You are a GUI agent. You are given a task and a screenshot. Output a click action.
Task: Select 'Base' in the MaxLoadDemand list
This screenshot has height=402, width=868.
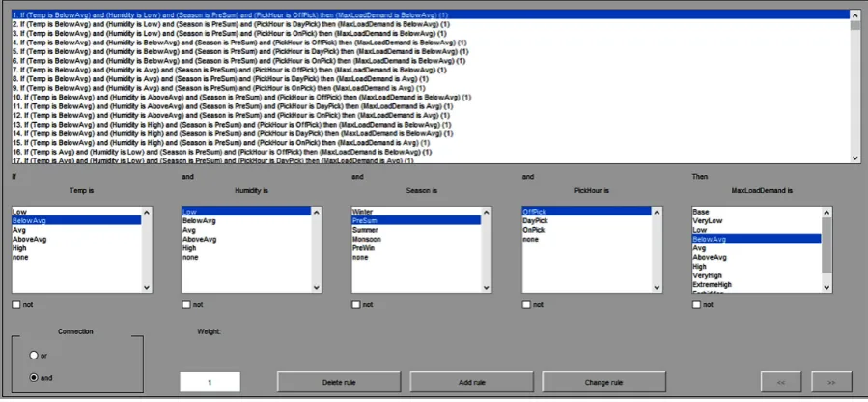(757, 212)
